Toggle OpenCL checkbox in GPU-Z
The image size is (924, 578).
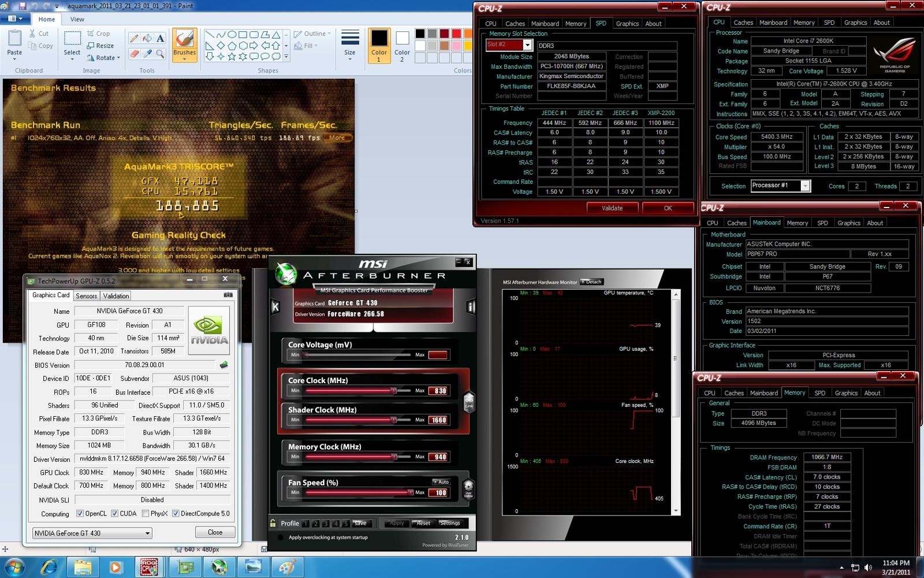[x=80, y=513]
